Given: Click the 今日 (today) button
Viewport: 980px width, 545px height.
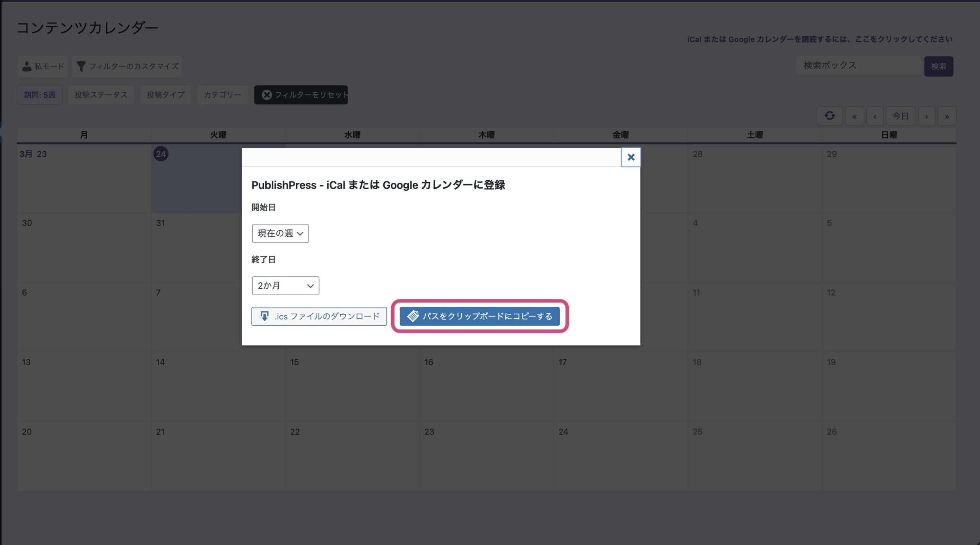Looking at the screenshot, I should tap(900, 116).
